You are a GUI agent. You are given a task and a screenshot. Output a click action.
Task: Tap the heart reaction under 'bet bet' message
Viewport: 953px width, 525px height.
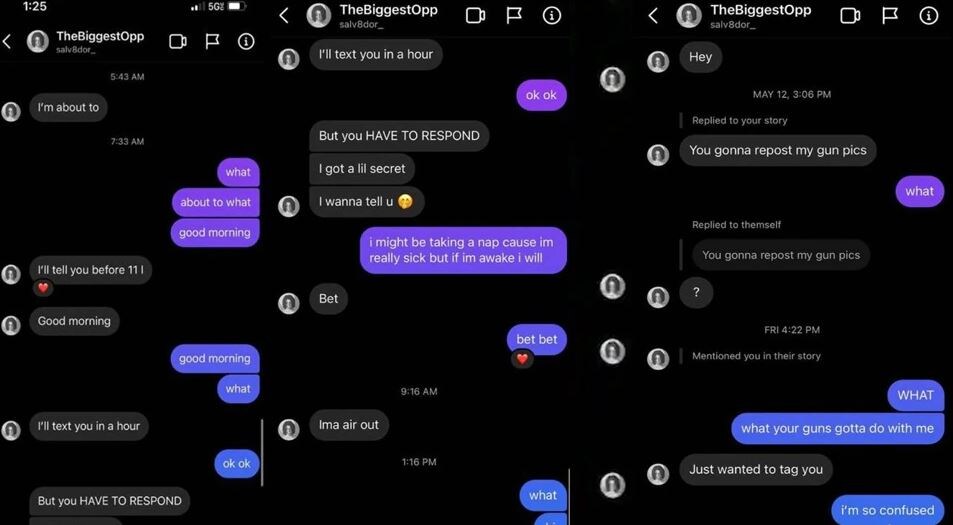521,359
